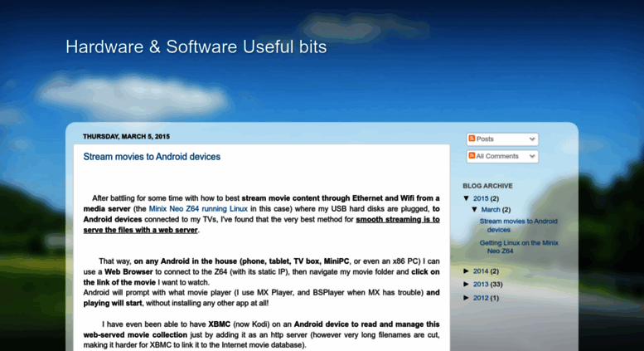Image resolution: width=644 pixels, height=351 pixels.
Task: Click the Thursday, March 5, 2015 date header
Action: [126, 136]
